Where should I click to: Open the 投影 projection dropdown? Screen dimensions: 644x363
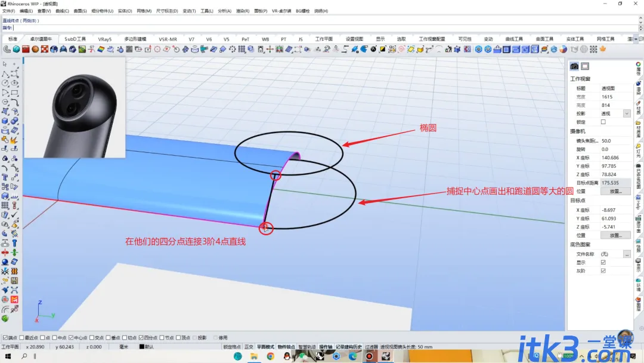pyautogui.click(x=627, y=113)
